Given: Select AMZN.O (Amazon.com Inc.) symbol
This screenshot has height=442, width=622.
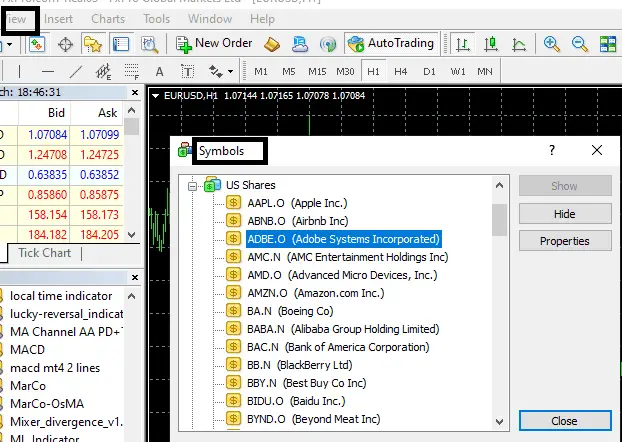Looking at the screenshot, I should tap(316, 293).
